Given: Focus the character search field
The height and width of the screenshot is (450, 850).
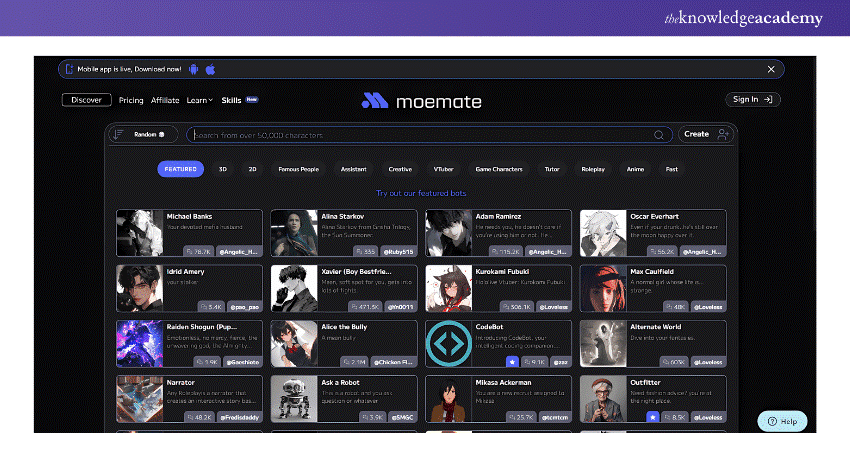Looking at the screenshot, I should [x=420, y=134].
